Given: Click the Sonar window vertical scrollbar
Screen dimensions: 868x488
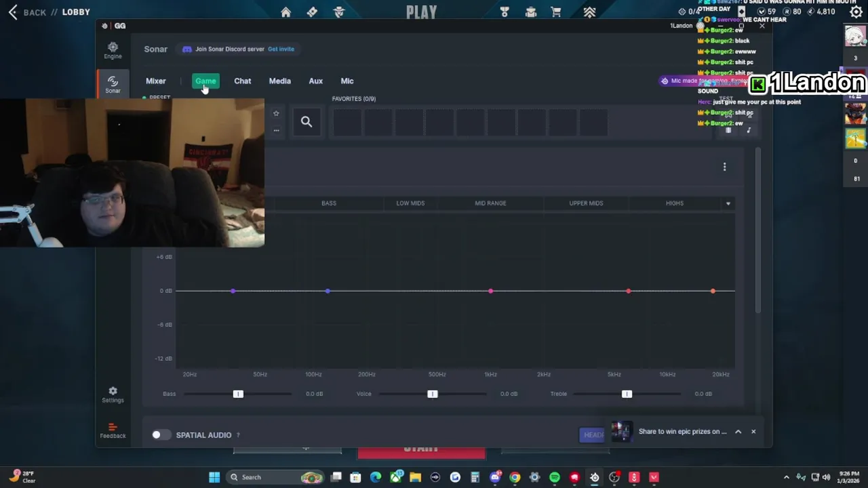Looking at the screenshot, I should pos(757,230).
